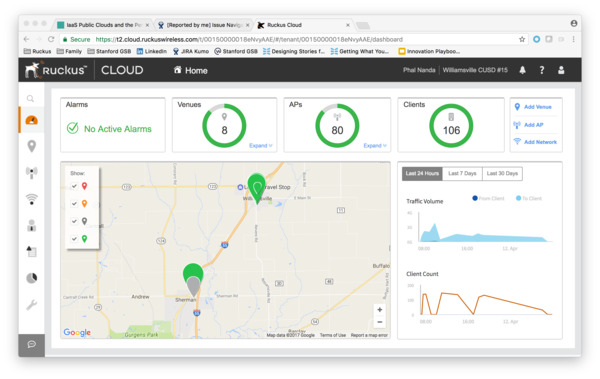Open the user account icon in header
Viewport: 600px width, 379px height.
[561, 70]
